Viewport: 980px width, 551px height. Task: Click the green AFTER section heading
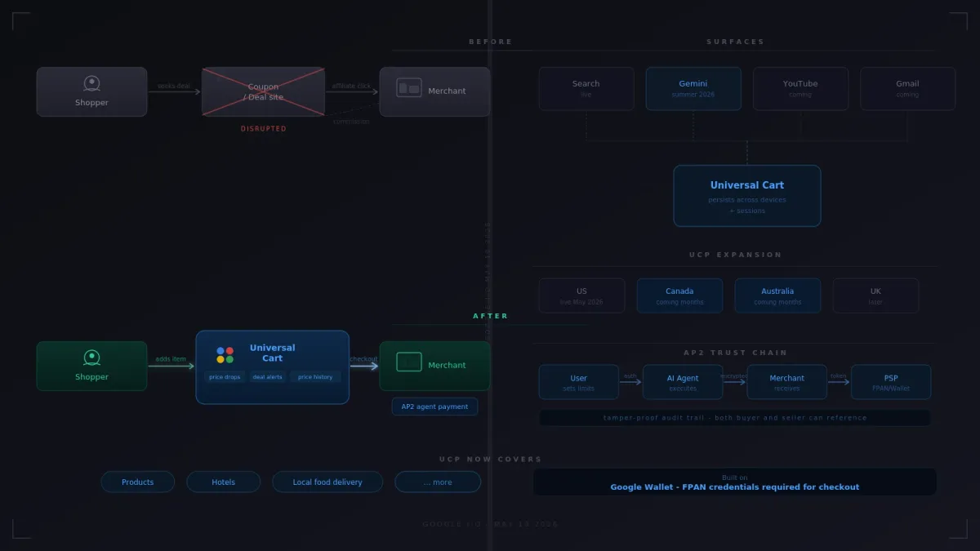pyautogui.click(x=491, y=316)
